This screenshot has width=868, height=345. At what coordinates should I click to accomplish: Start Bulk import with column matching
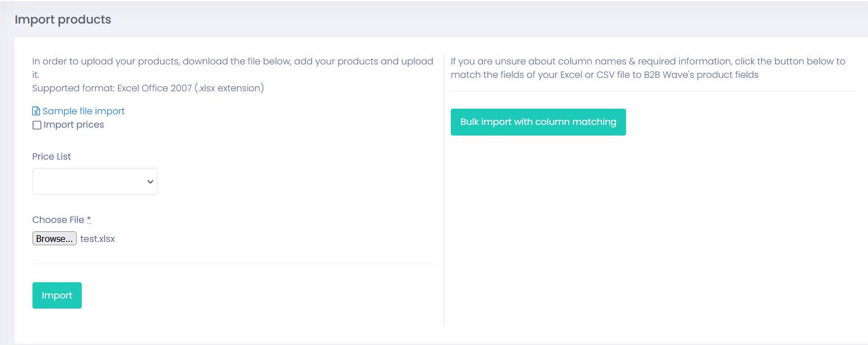tap(538, 122)
